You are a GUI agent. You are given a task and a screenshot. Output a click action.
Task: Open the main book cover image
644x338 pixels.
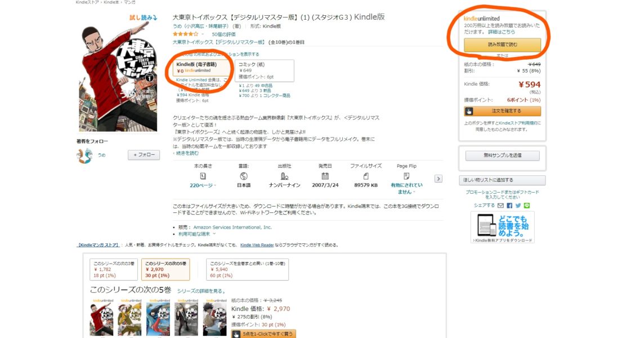118,77
